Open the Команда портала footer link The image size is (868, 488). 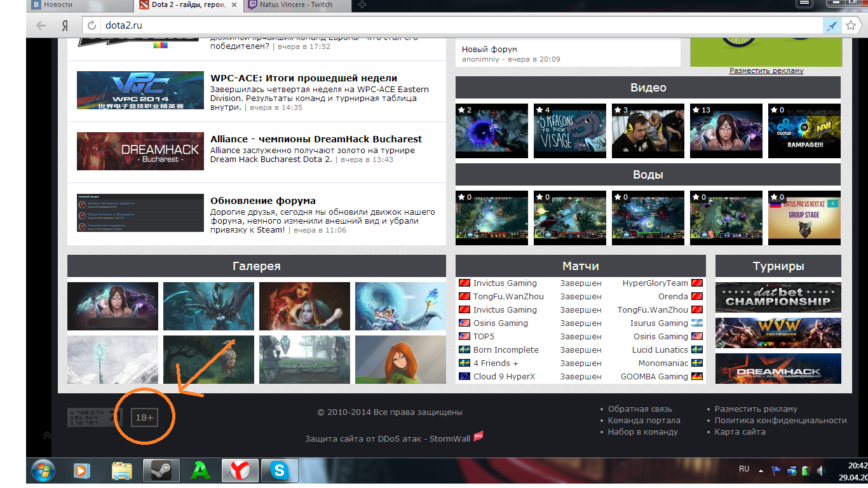[x=644, y=421]
